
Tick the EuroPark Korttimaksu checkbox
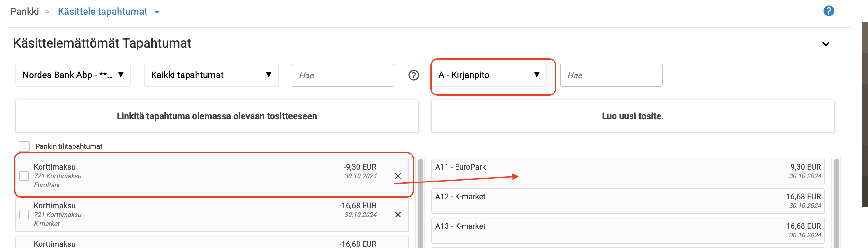(x=24, y=176)
